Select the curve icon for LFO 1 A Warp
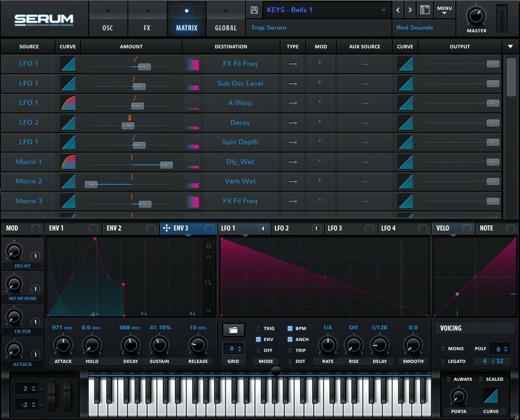The image size is (520, 420). pos(68,103)
